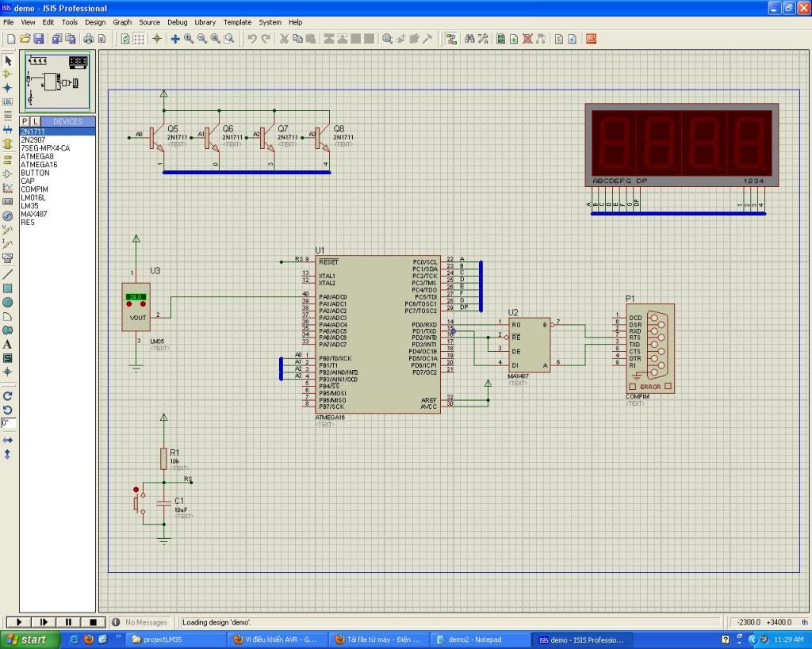This screenshot has width=812, height=649.
Task: Select ATMEGA16 in the devices list
Action: coord(39,164)
